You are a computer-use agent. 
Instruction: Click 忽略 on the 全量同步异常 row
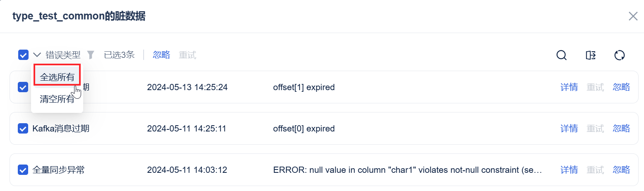(621, 170)
